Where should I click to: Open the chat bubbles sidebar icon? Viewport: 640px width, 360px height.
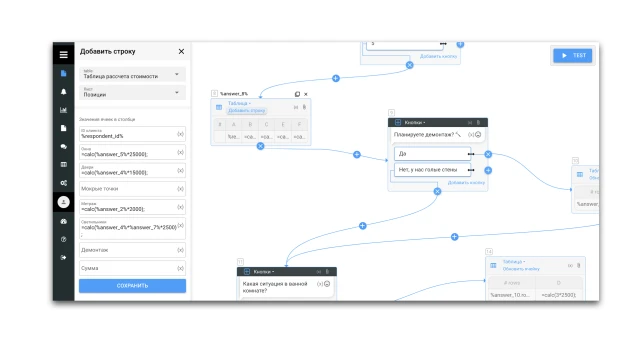tap(64, 146)
